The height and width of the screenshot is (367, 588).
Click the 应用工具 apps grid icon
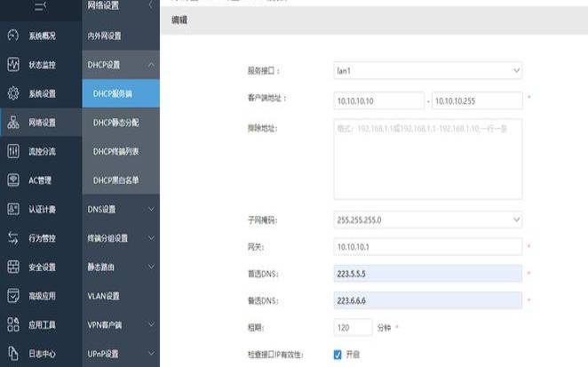point(13,324)
